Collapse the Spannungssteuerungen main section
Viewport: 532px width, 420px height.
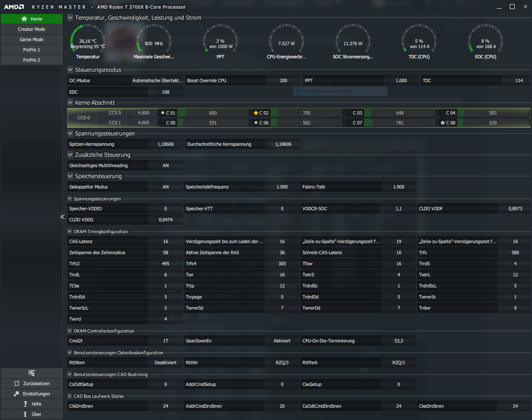click(x=70, y=133)
